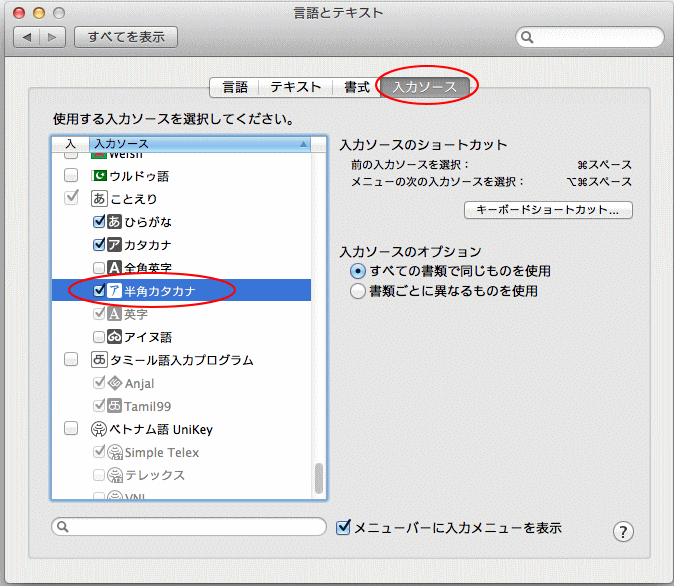Toggle メニューバーに入力メニューを表示 checkbox

click(x=343, y=527)
